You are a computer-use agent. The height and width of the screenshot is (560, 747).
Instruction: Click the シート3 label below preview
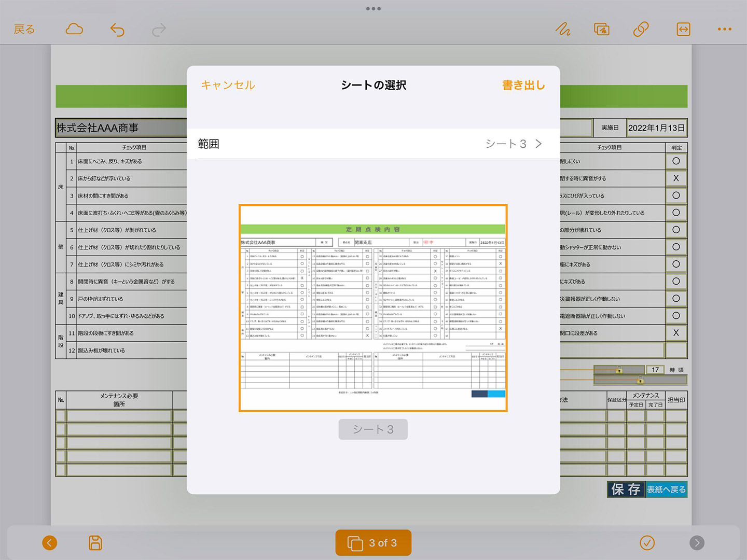coord(373,429)
